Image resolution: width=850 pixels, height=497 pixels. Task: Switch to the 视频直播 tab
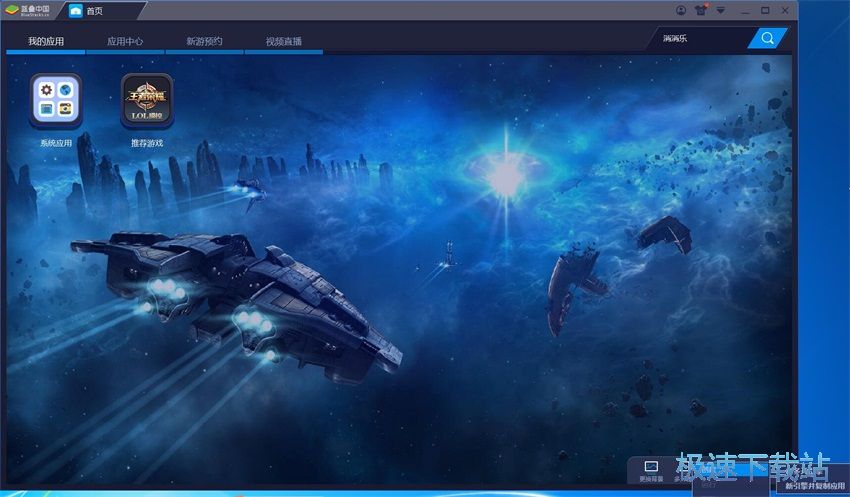pyautogui.click(x=284, y=41)
